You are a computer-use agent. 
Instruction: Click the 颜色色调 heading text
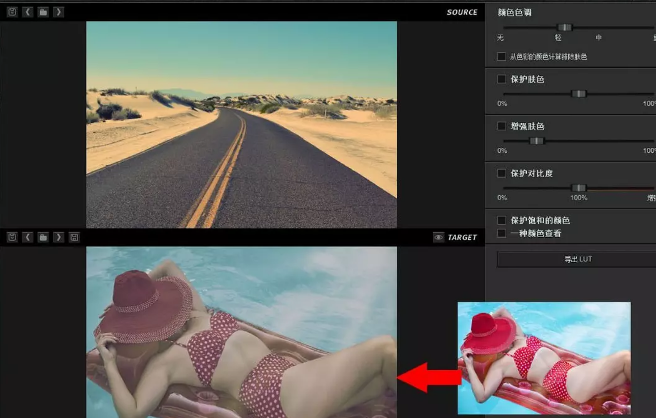[x=514, y=12]
